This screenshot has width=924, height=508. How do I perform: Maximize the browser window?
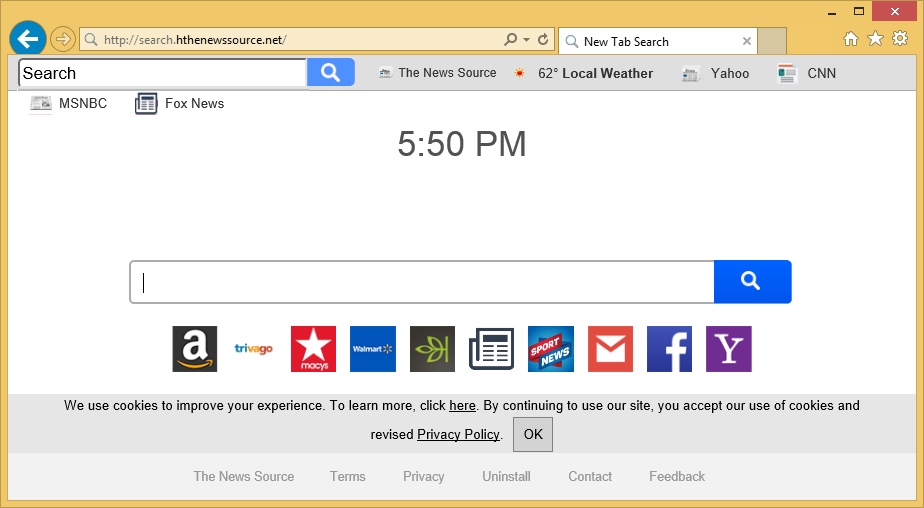coord(859,11)
